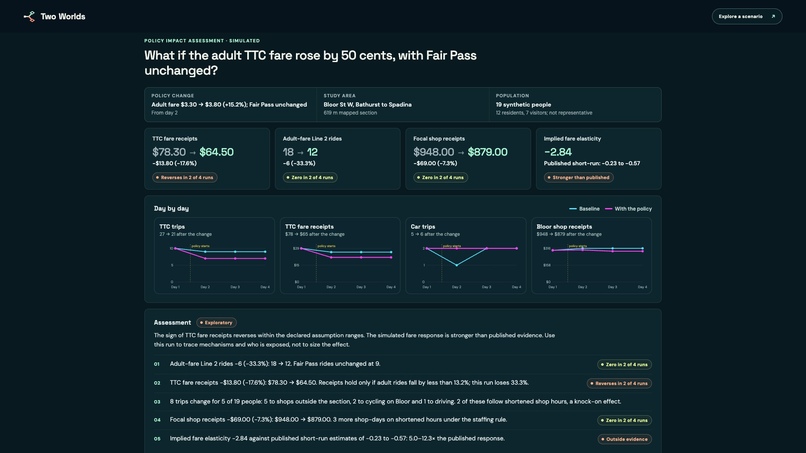Screen dimensions: 806x453
Task: Click the 'Policy Impact Assessment · Simulated' label
Action: (202, 41)
